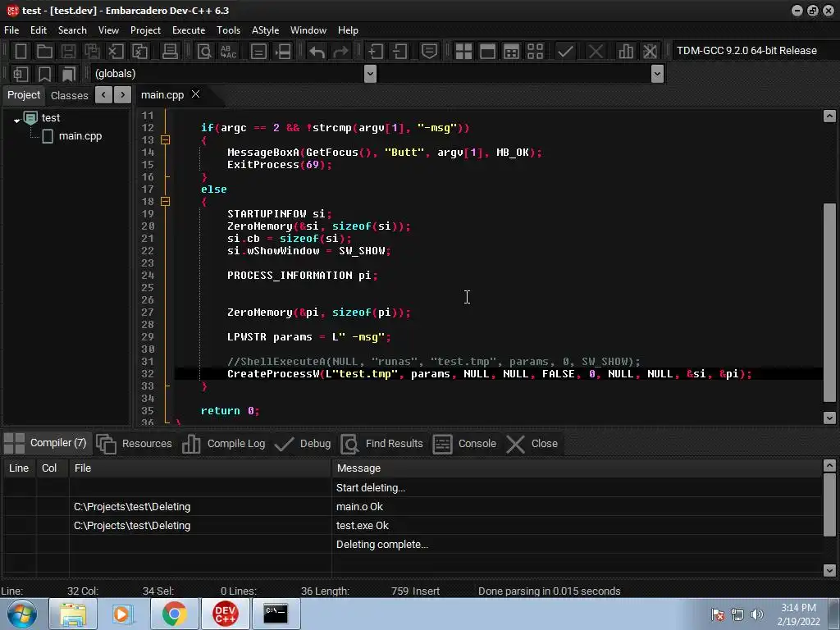The width and height of the screenshot is (840, 630).
Task: Open the Compiler (7) bottom tab
Action: coord(47,443)
